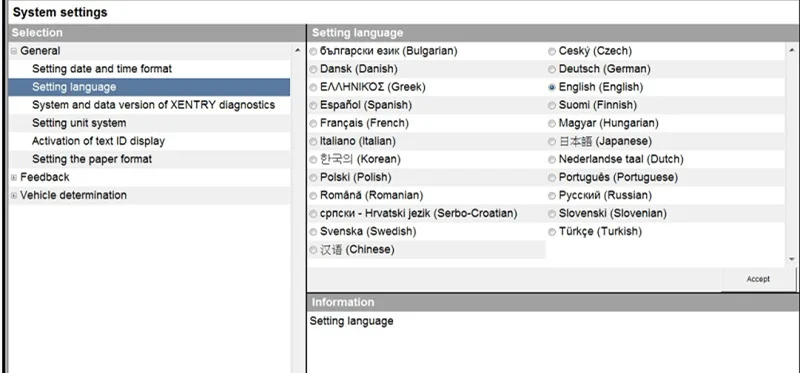800x373 pixels.
Task: Select the English language radio button
Action: [552, 87]
